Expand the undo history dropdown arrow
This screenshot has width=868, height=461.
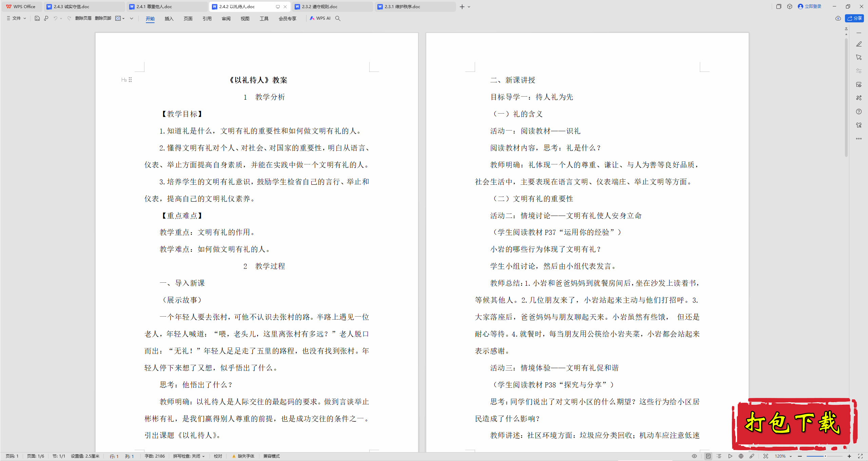(x=61, y=18)
